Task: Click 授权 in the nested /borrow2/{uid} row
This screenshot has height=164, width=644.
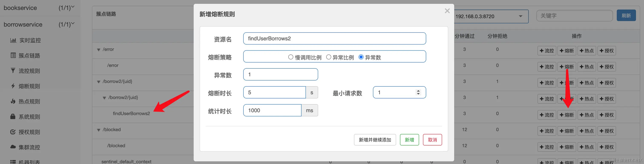Action: tap(607, 99)
